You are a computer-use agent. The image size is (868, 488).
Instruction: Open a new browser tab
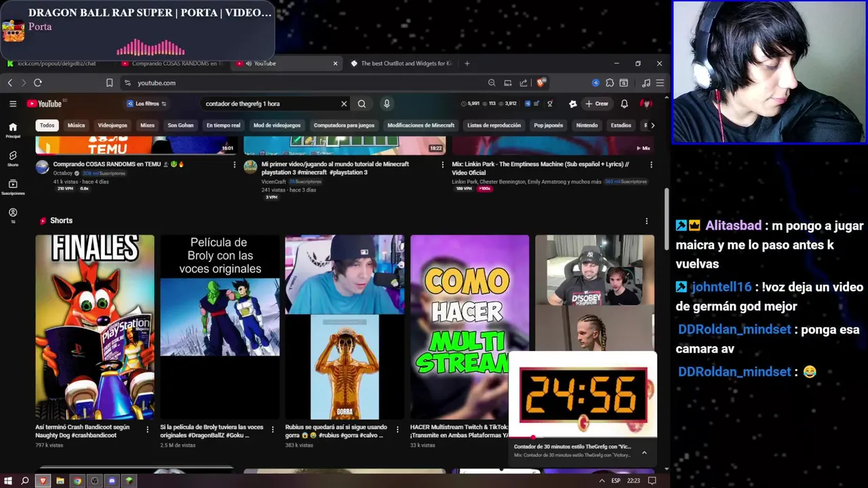point(467,63)
